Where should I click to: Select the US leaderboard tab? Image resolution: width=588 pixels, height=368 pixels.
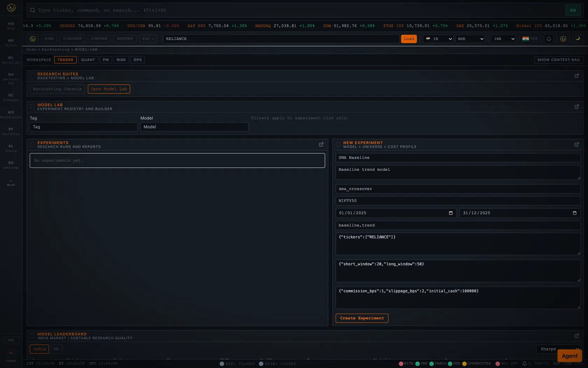(56, 349)
